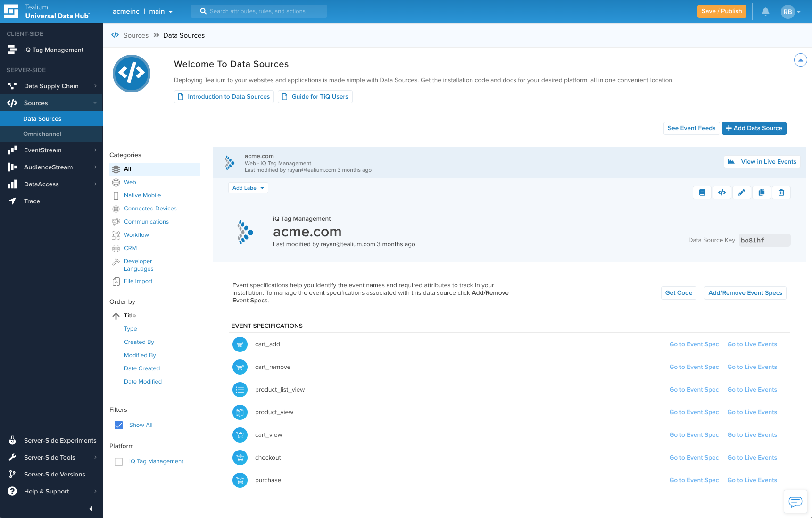812x518 pixels.
Task: Order data sources by Type
Action: pos(131,329)
